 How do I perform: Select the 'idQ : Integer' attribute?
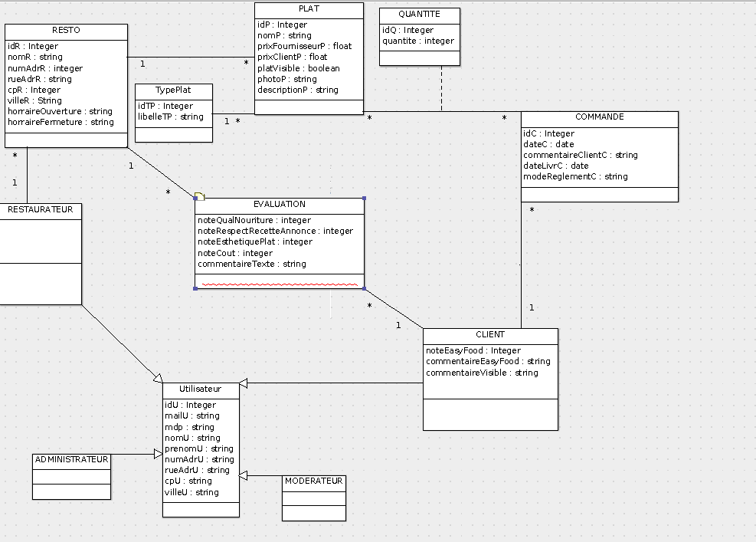point(408,30)
